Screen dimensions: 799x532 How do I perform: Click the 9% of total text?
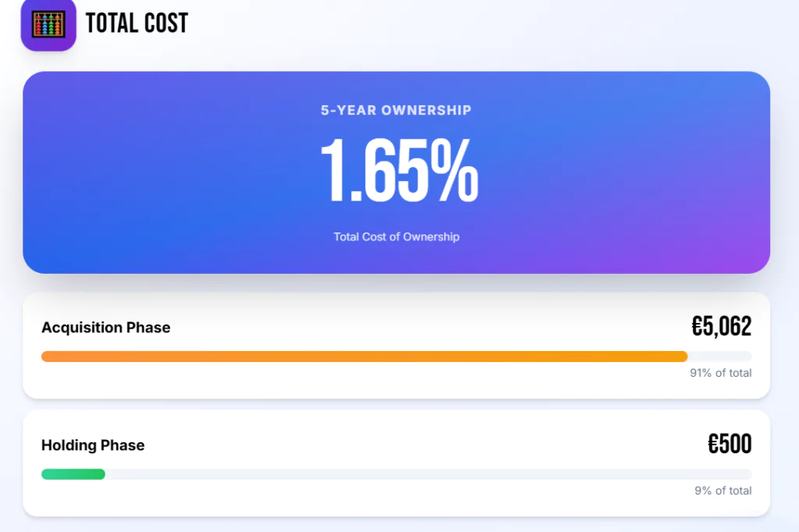tap(723, 491)
